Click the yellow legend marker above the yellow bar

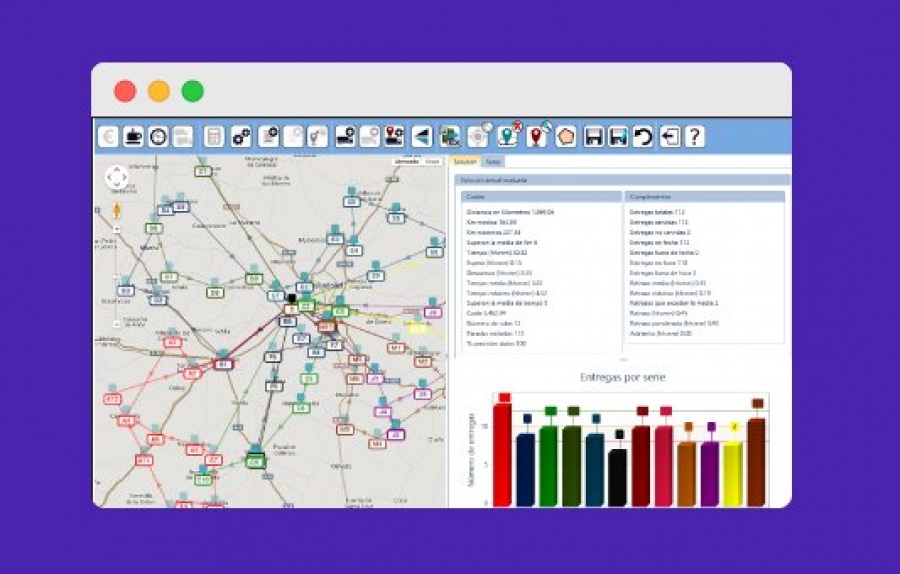tap(734, 427)
